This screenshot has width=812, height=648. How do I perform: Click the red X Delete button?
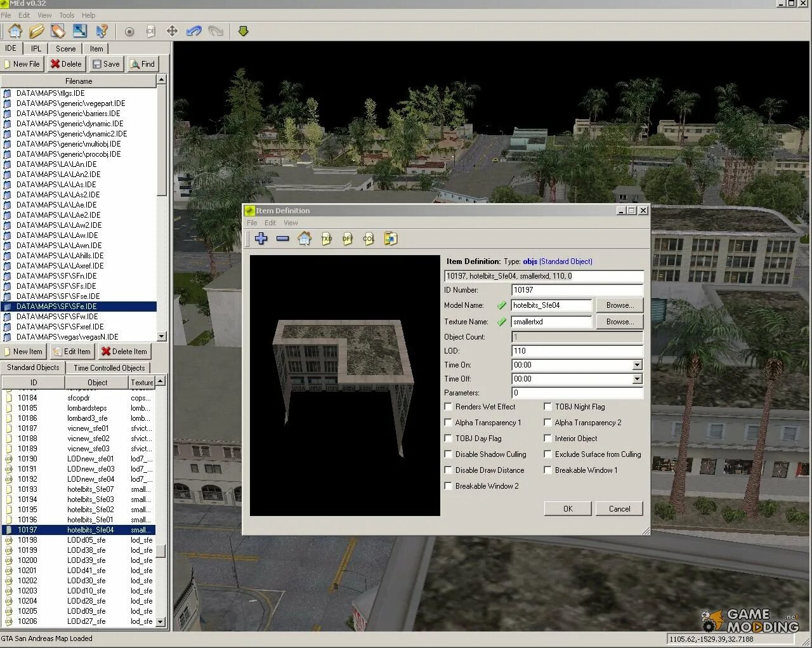[x=67, y=64]
